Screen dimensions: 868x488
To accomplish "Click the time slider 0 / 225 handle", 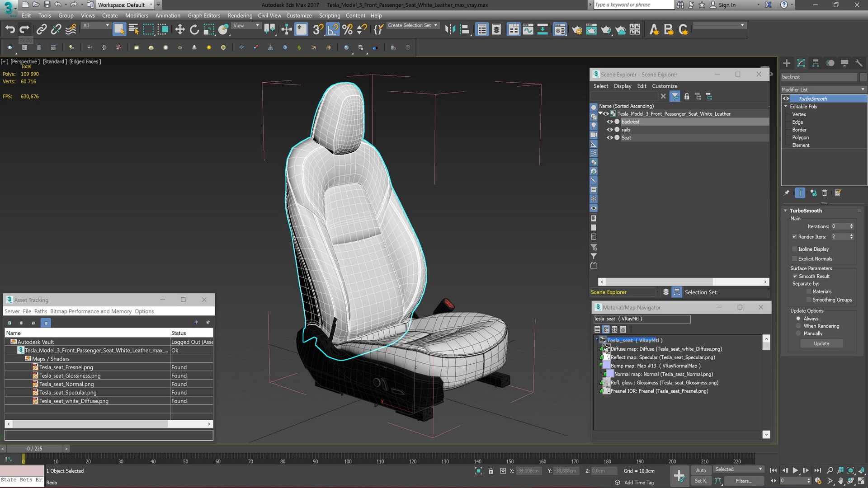I will point(34,449).
